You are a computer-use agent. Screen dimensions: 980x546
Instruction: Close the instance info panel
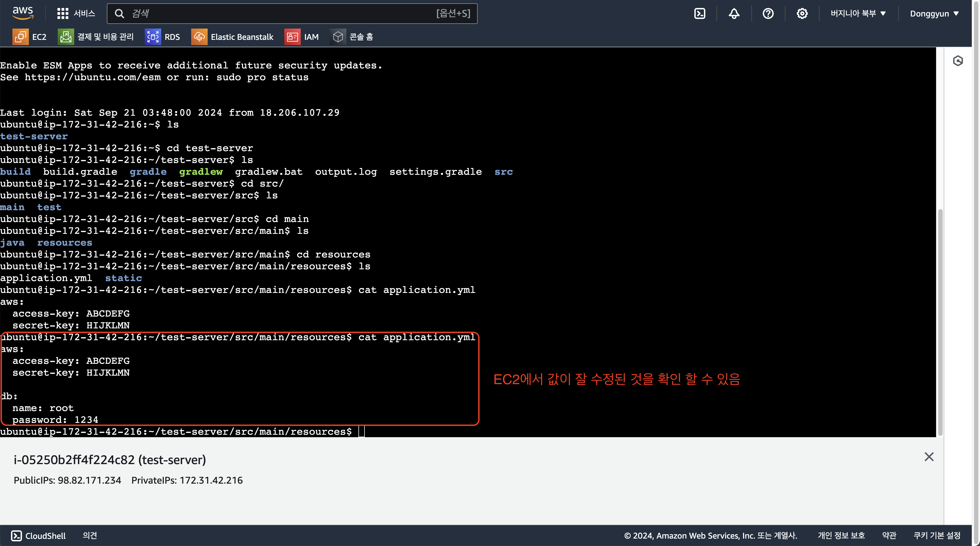[929, 457]
